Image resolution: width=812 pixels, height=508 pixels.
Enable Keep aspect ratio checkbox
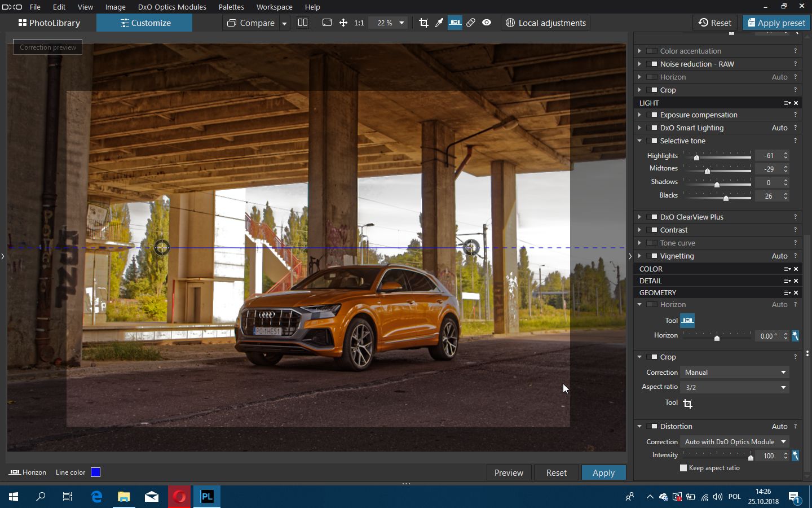click(x=683, y=468)
